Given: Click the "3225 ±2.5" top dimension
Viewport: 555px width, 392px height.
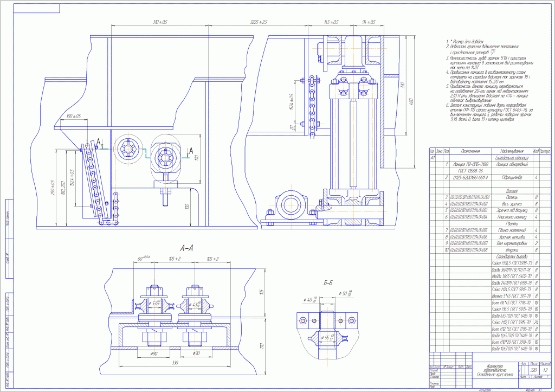Looking at the screenshot, I should [258, 22].
